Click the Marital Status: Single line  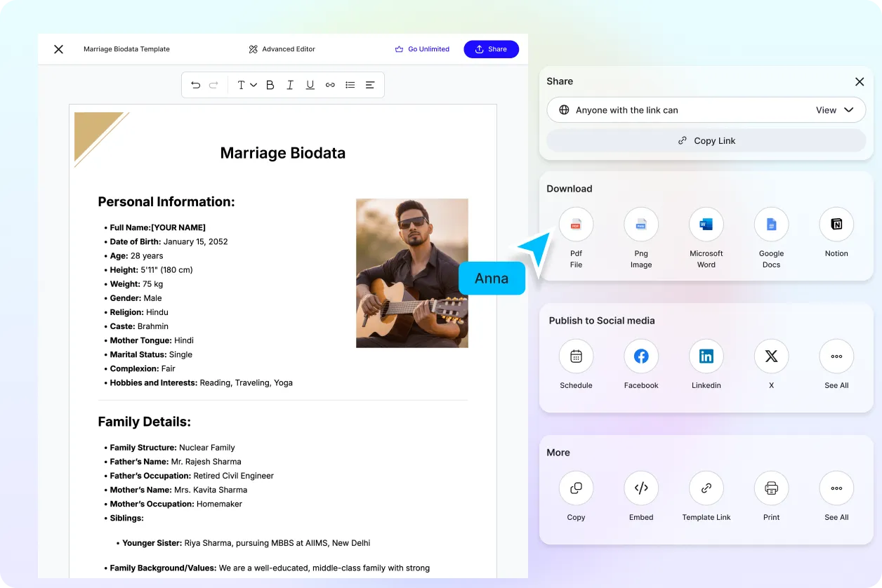(151, 354)
